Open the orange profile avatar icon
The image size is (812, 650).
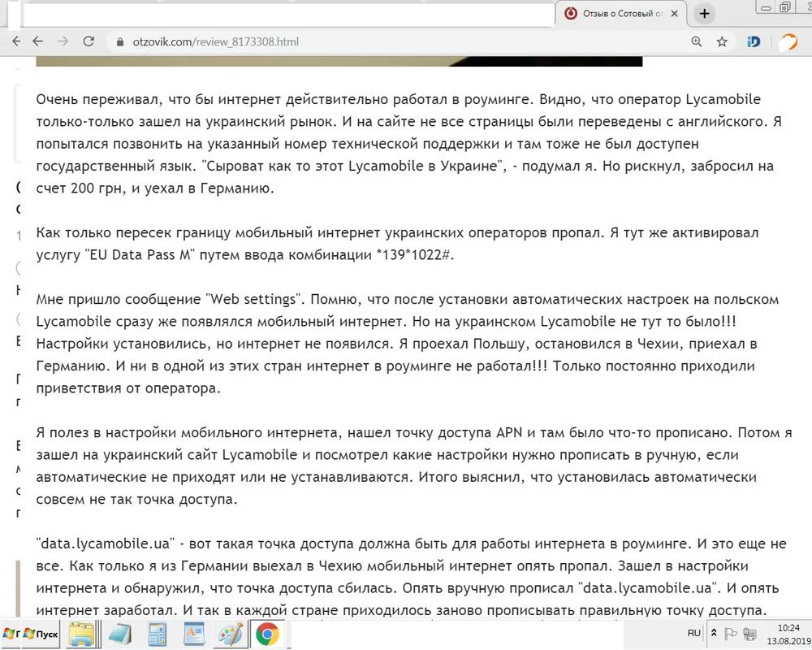click(788, 41)
